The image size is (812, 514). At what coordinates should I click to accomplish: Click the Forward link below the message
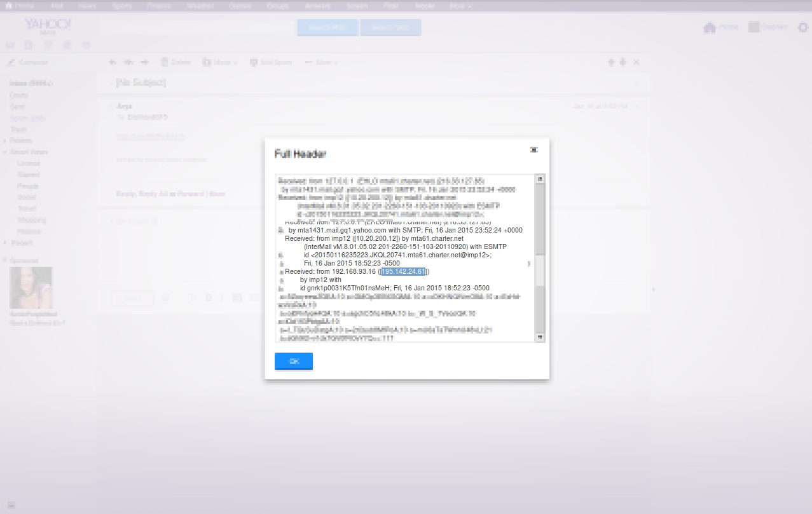(190, 194)
